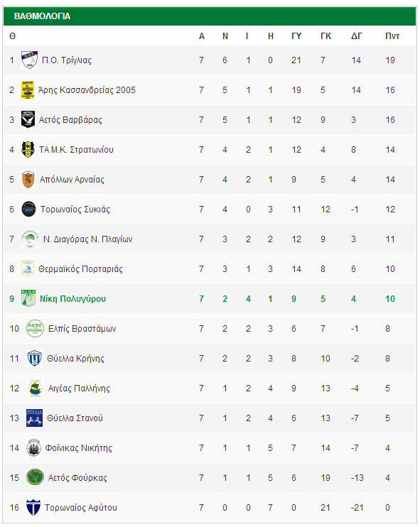Click the Τορωναίος Αφύτου shield crest
The image size is (420, 527).
click(x=33, y=508)
